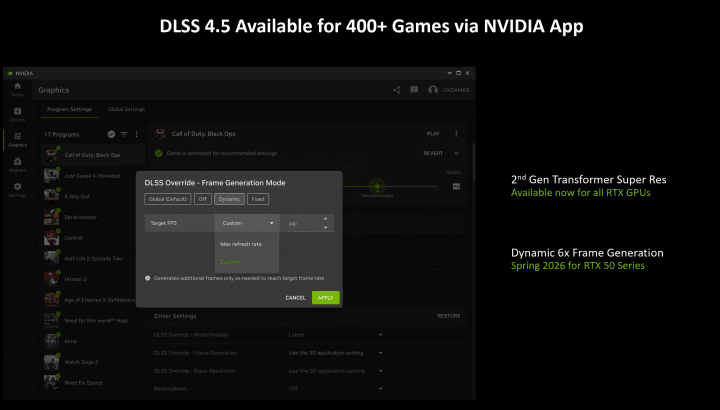This screenshot has width=720, height=410.
Task: Select Age of Empires II: Definitive
Action: click(93, 300)
